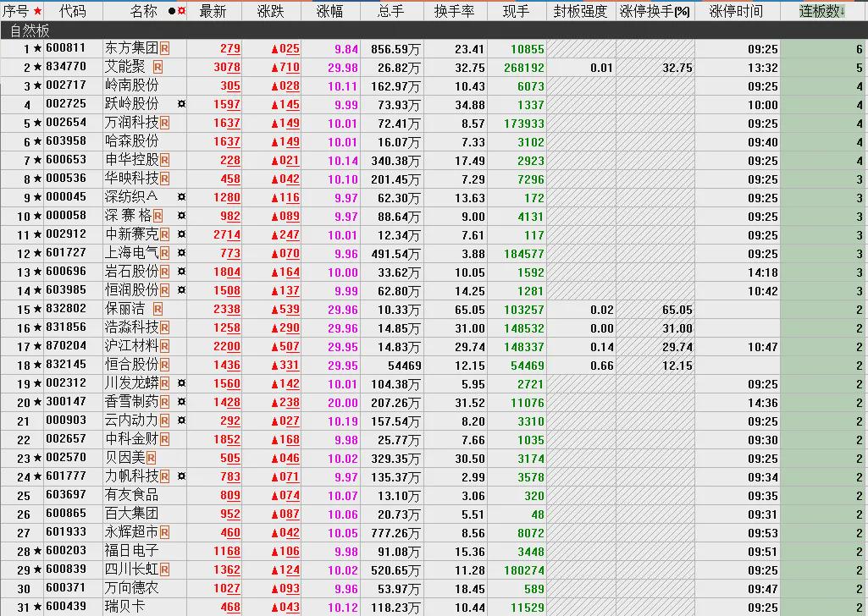The height and width of the screenshot is (616, 868).
Task: Click the sun marker beside 上海电气
Action: coord(181,253)
